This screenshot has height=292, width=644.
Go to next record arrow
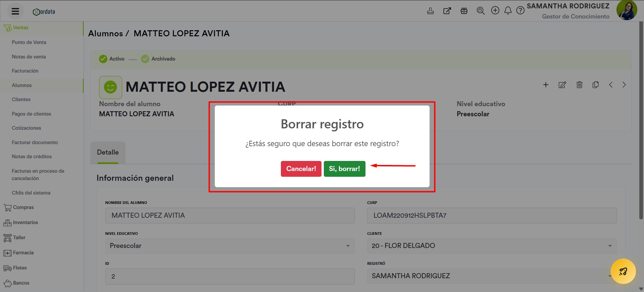click(624, 85)
